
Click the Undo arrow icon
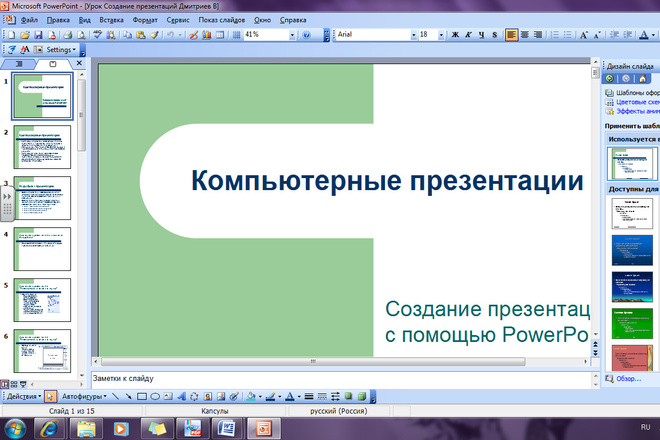[170, 35]
